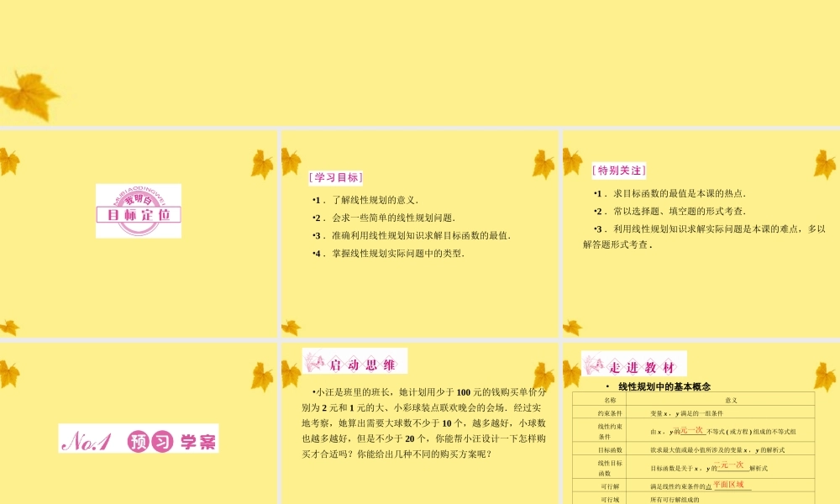
Task: Select the No.1 预习学案 banner
Action: pos(139,438)
